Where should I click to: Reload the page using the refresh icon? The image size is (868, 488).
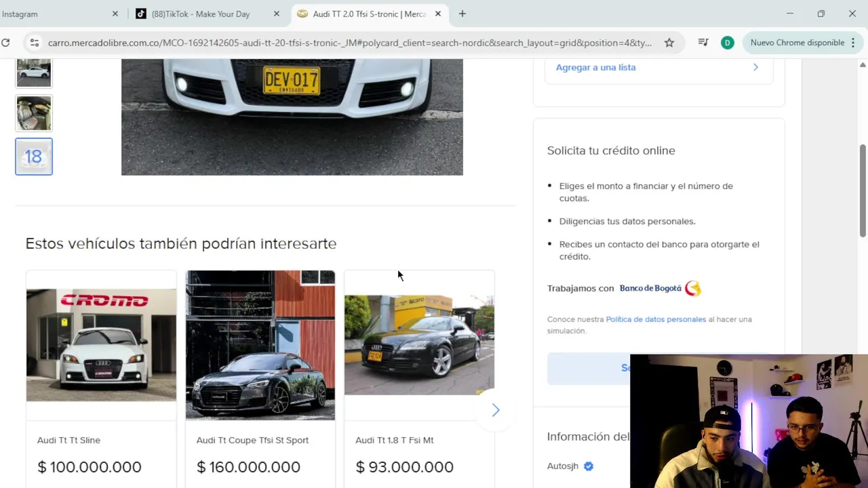pos(5,43)
